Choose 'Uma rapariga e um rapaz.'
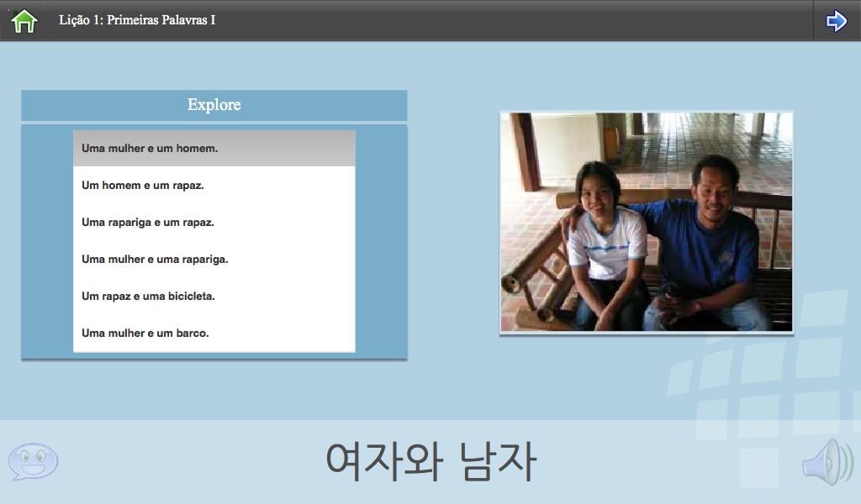861x504 pixels. click(214, 222)
